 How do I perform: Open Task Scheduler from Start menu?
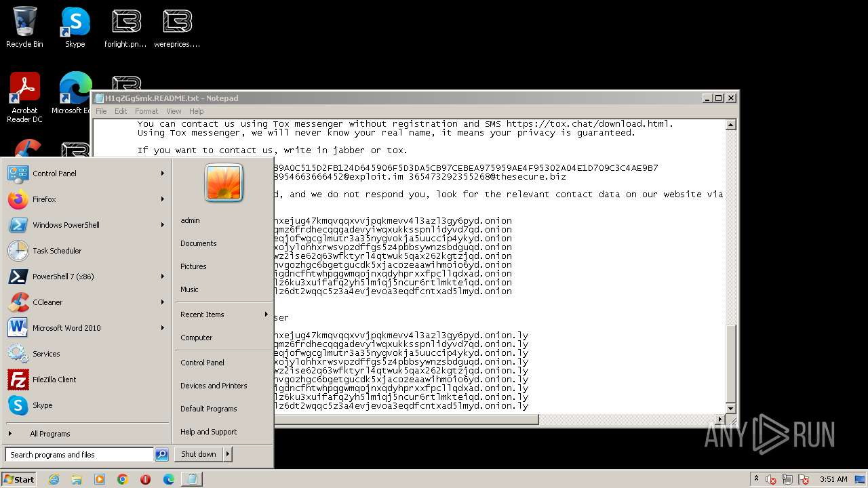click(x=87, y=251)
